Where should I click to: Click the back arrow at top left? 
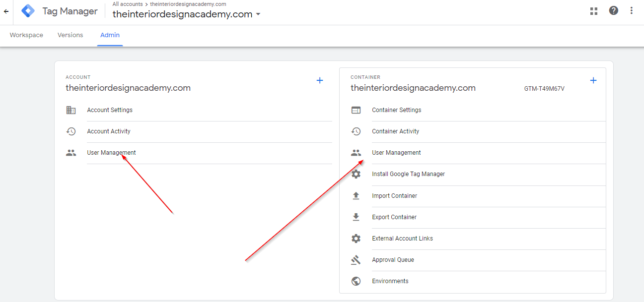[5, 11]
